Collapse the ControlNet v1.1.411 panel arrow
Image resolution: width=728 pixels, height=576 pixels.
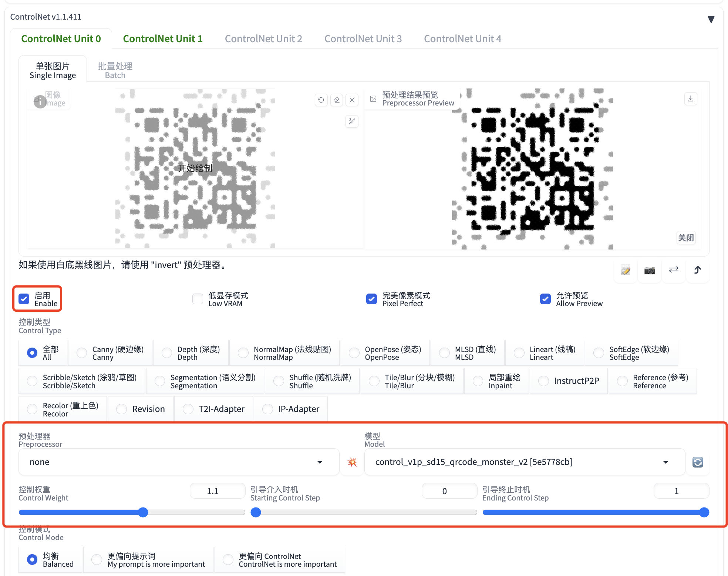(711, 19)
